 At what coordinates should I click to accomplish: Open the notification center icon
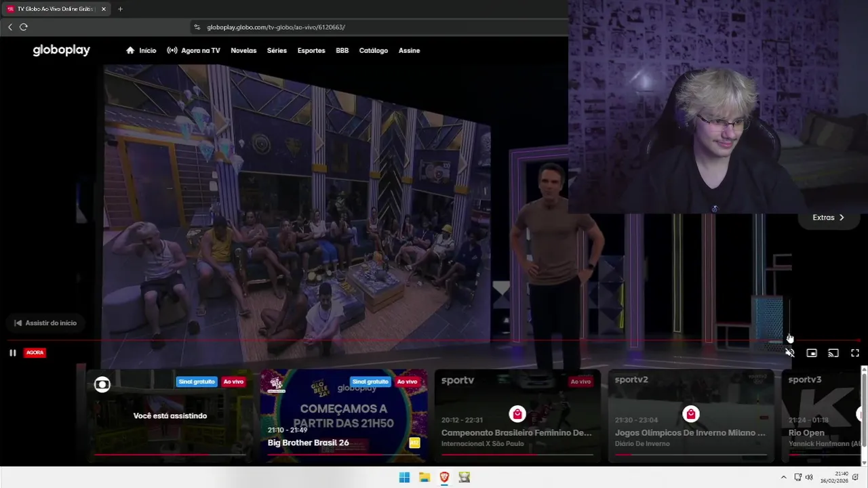[x=855, y=477]
